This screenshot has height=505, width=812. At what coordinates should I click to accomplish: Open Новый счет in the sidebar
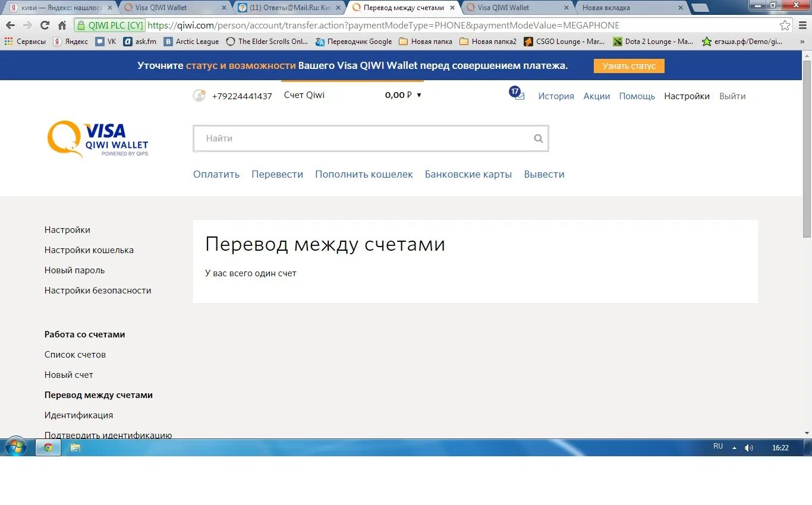(69, 375)
